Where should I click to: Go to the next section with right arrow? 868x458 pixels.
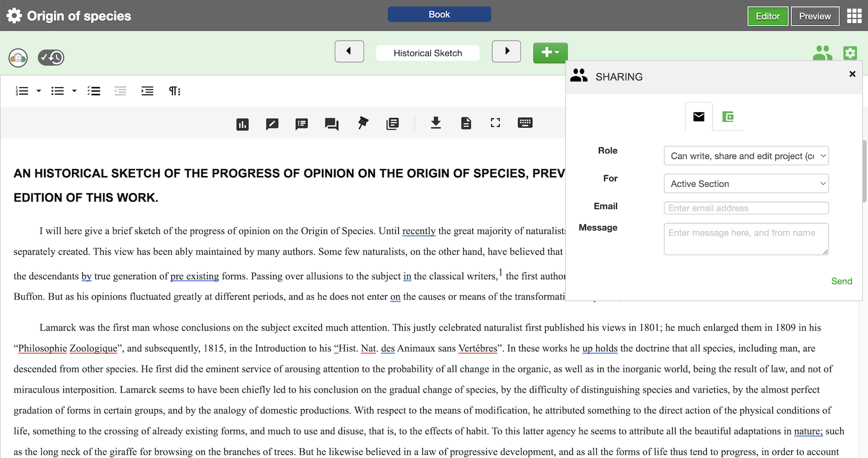coord(506,52)
